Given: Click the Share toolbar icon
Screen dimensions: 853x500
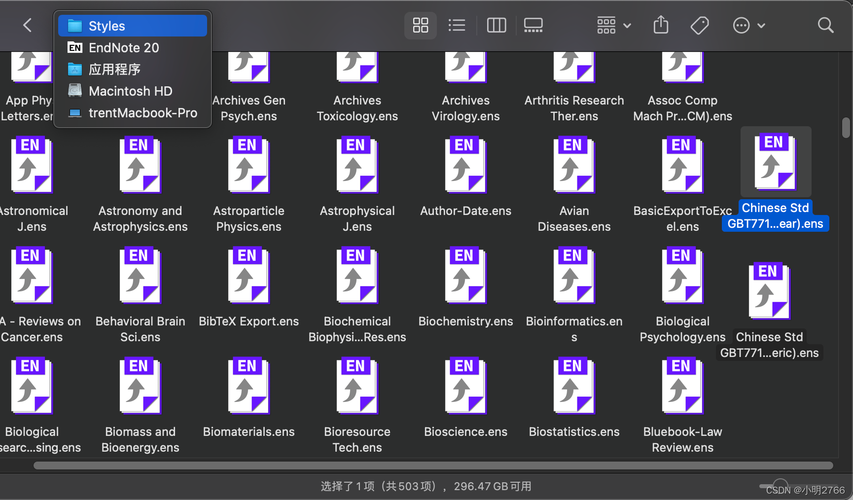Looking at the screenshot, I should [x=660, y=25].
